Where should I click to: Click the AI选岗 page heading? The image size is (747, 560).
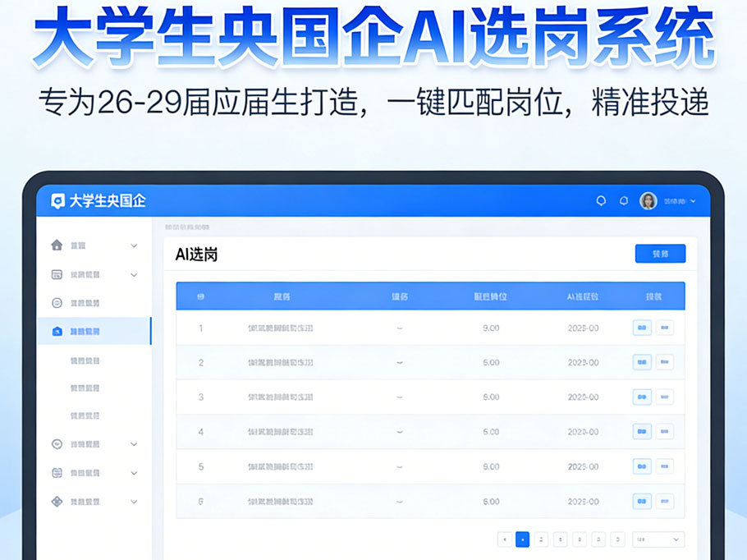(196, 255)
